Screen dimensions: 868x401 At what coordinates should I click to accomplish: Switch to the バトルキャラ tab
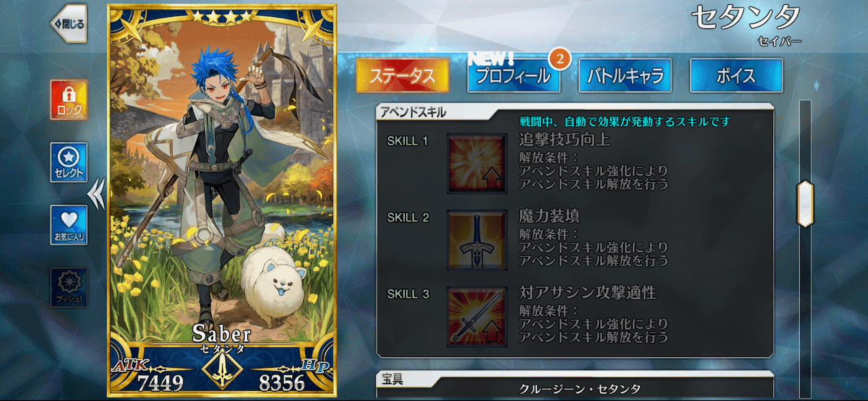625,76
